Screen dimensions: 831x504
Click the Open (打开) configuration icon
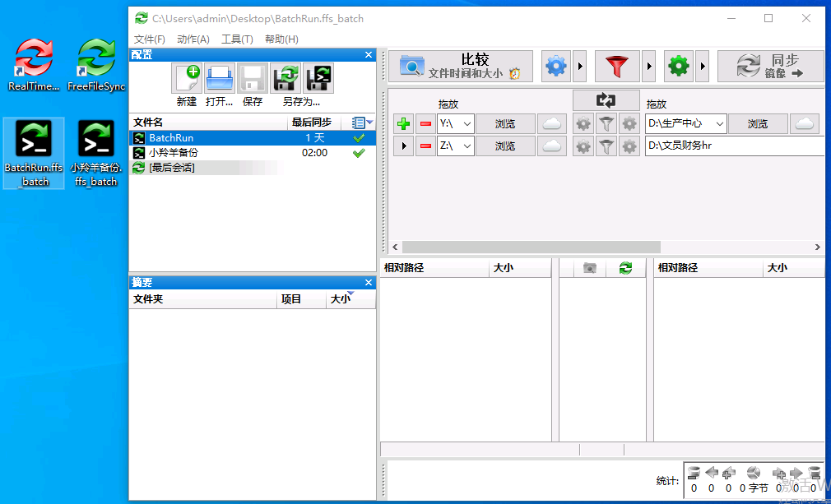pyautogui.click(x=220, y=79)
